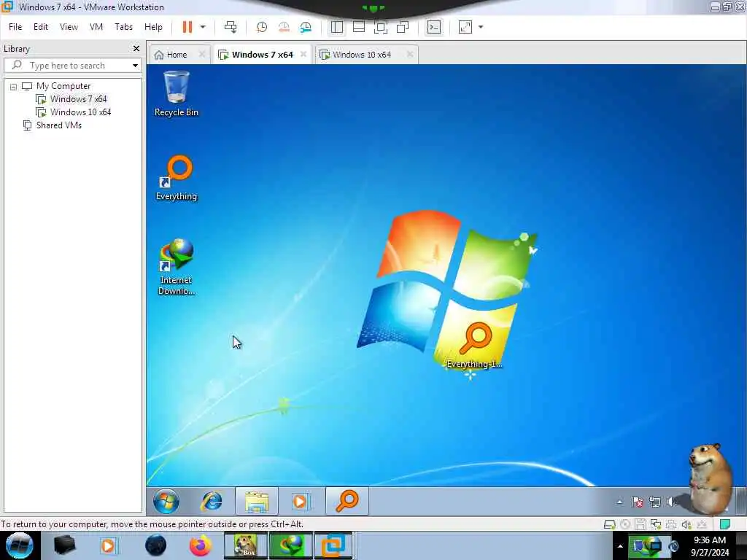This screenshot has height=560, width=747.
Task: Toggle the thumbnail bar view icon
Action: pyautogui.click(x=359, y=27)
